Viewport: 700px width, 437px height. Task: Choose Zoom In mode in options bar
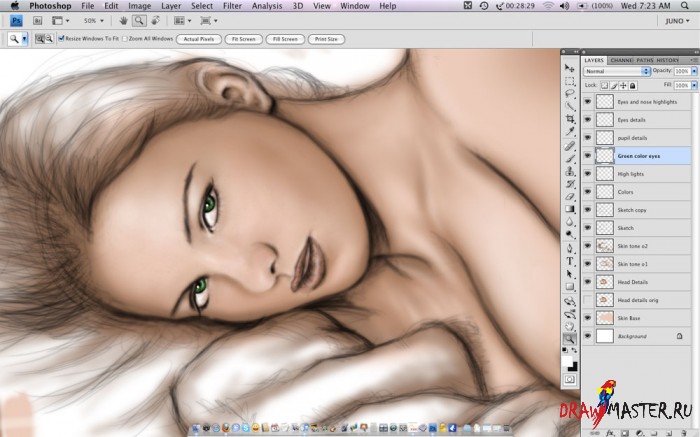(x=40, y=39)
